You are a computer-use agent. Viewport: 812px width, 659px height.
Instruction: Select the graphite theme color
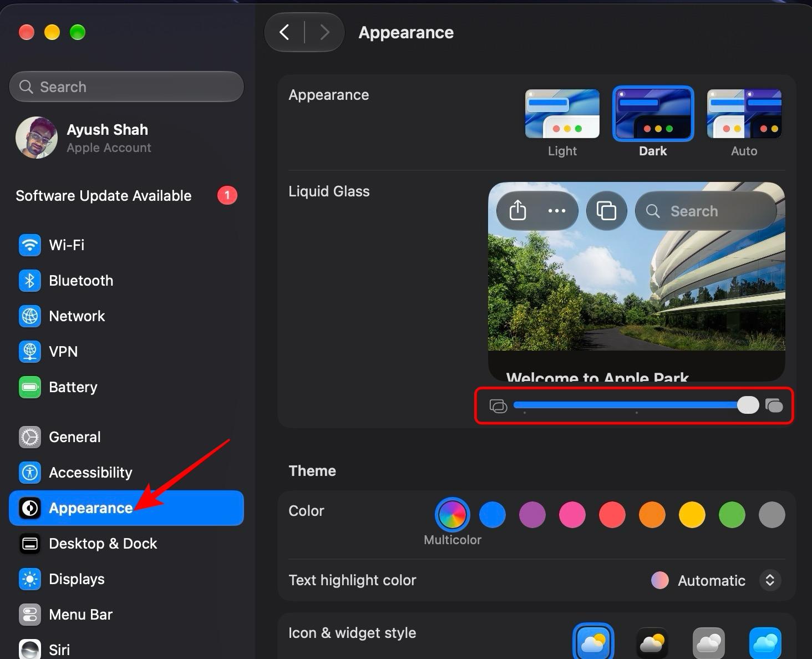coord(772,515)
